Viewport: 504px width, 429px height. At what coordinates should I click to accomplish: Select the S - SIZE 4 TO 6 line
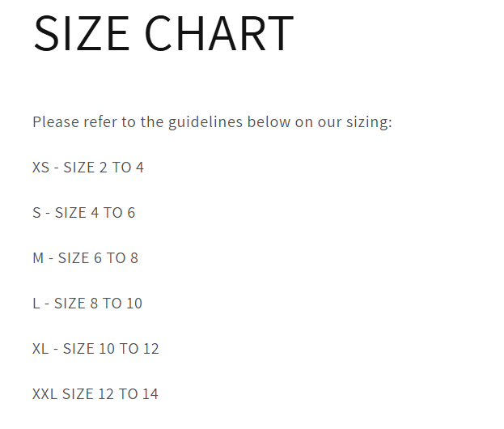click(84, 213)
